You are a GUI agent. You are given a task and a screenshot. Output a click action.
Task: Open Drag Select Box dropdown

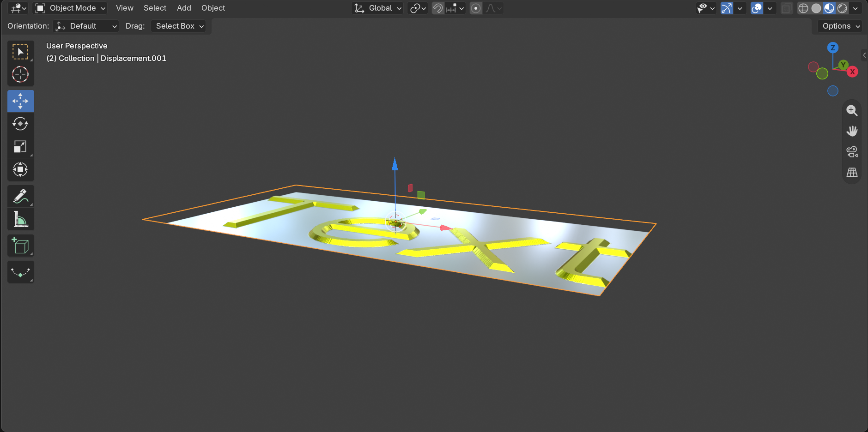[178, 26]
